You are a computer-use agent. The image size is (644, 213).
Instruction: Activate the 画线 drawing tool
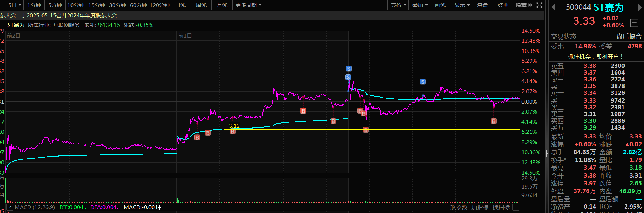(440, 5)
